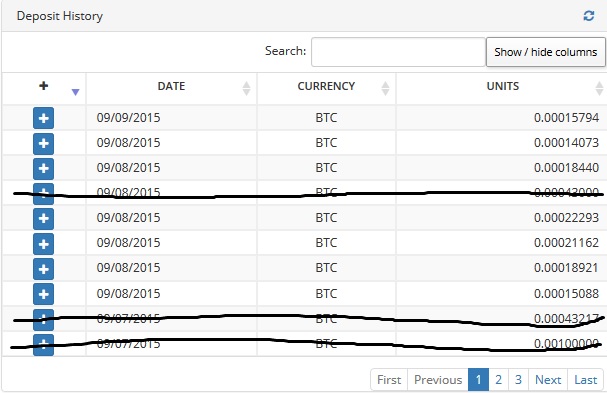
Task: Expand the row with units 0.00021162
Action: [43, 244]
